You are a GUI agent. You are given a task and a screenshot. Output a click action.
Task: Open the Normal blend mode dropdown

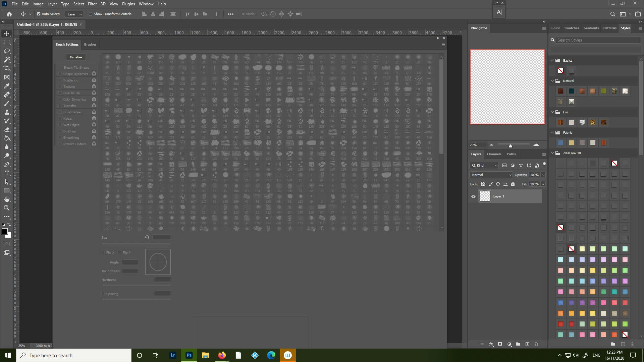(x=491, y=175)
